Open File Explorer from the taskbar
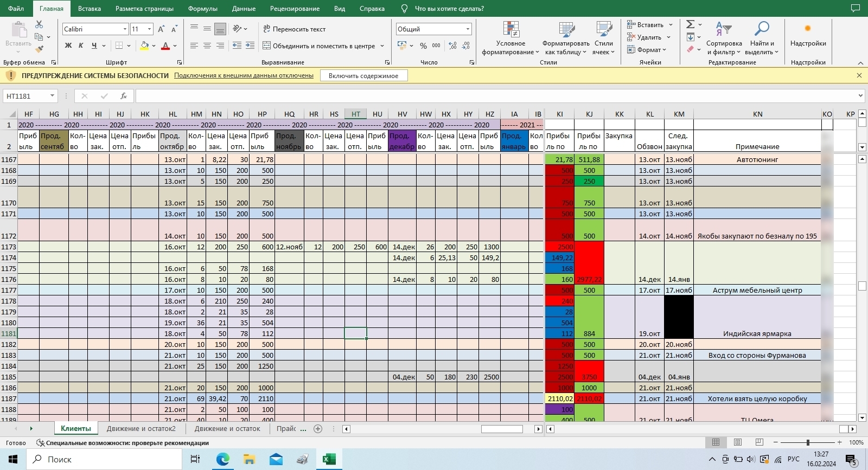Image resolution: width=868 pixels, height=470 pixels. (x=249, y=459)
